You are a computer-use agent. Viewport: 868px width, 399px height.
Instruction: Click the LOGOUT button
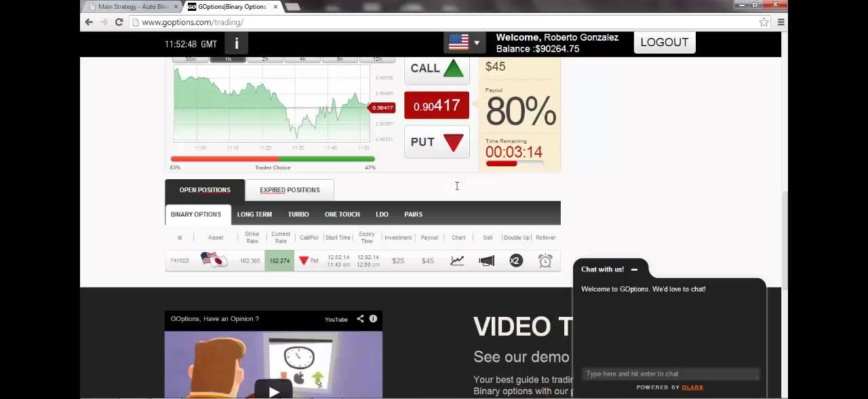(x=665, y=42)
